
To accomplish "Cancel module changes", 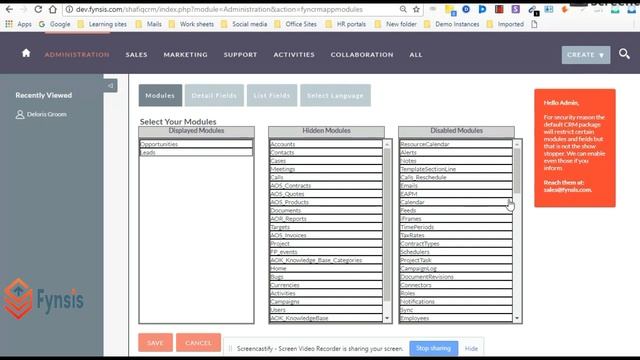I will (198, 343).
